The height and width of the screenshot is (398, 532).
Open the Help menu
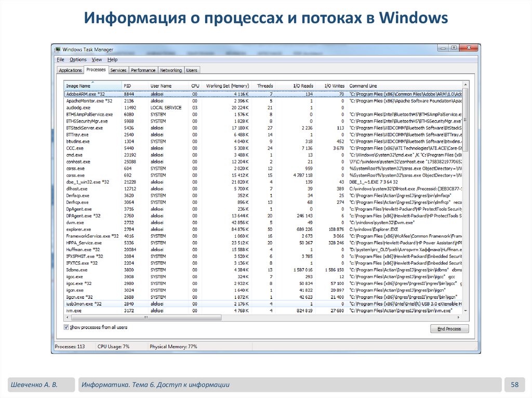[112, 60]
